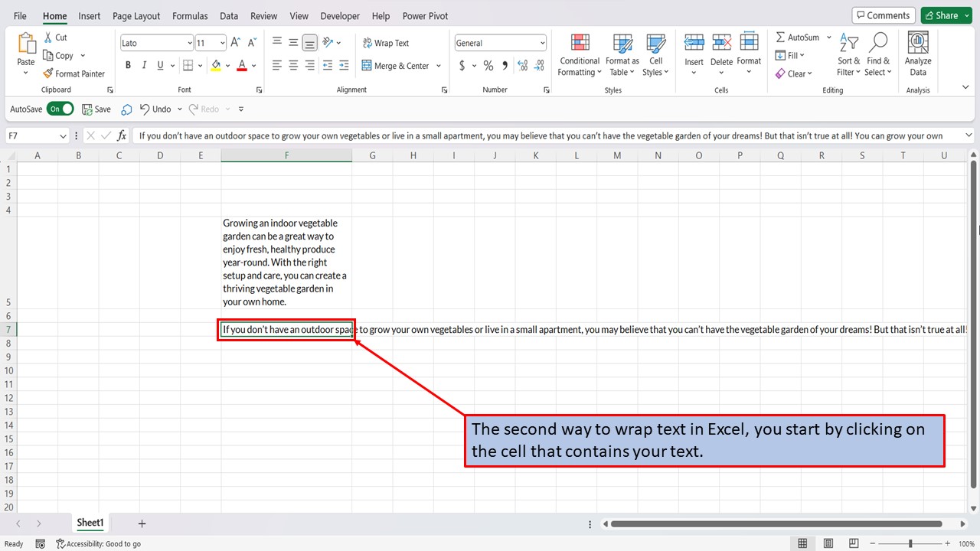Open Conditional Formatting options
Image resolution: width=980 pixels, height=551 pixels.
click(579, 55)
